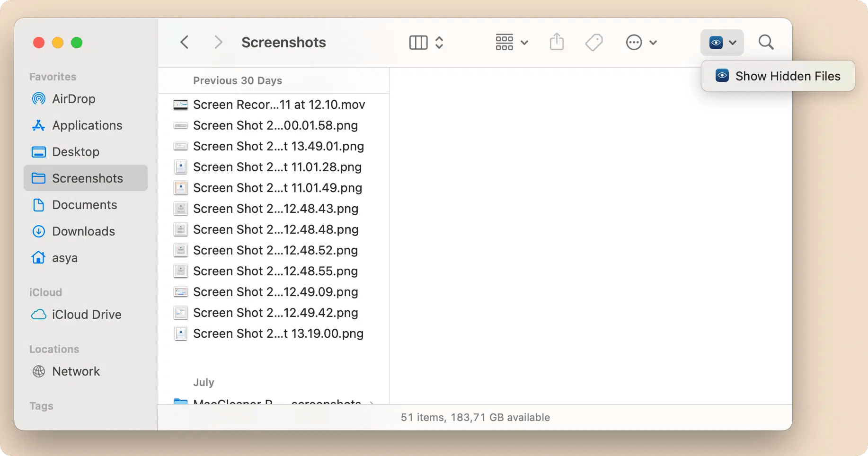
Task: Start a search with the magnifying glass
Action: 766,42
